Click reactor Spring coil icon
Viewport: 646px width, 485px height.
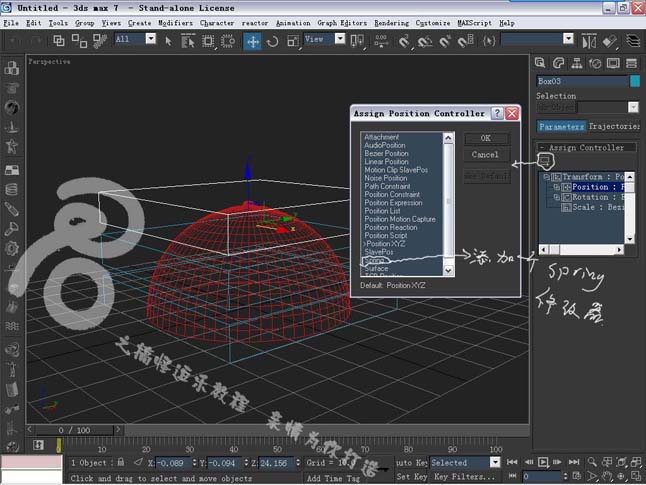tap(12, 190)
